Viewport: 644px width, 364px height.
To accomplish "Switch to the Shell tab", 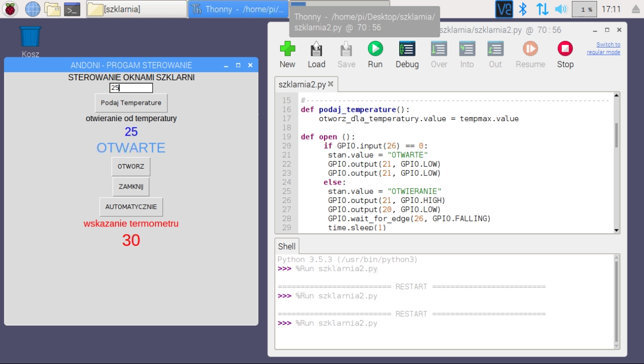I will coord(287,246).
